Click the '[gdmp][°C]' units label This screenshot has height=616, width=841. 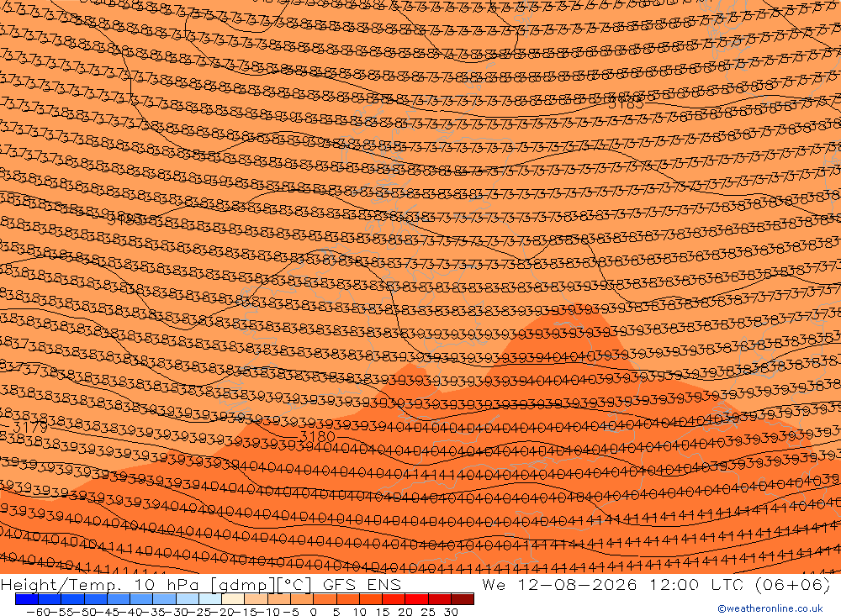point(262,584)
